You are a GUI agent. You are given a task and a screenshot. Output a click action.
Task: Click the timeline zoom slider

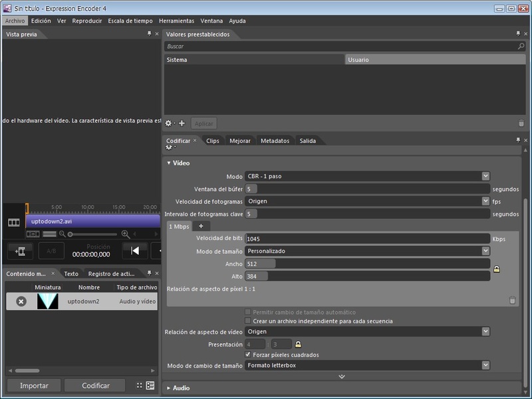(93, 234)
